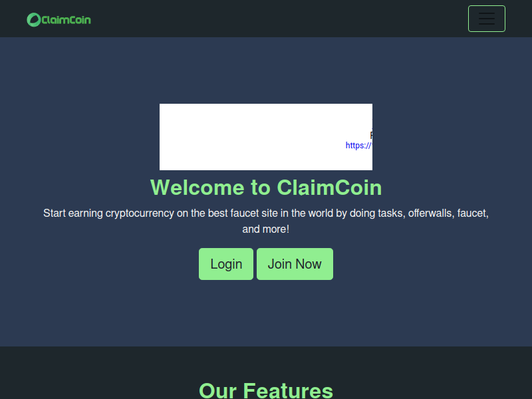Sign up via the Join Now button

295,264
